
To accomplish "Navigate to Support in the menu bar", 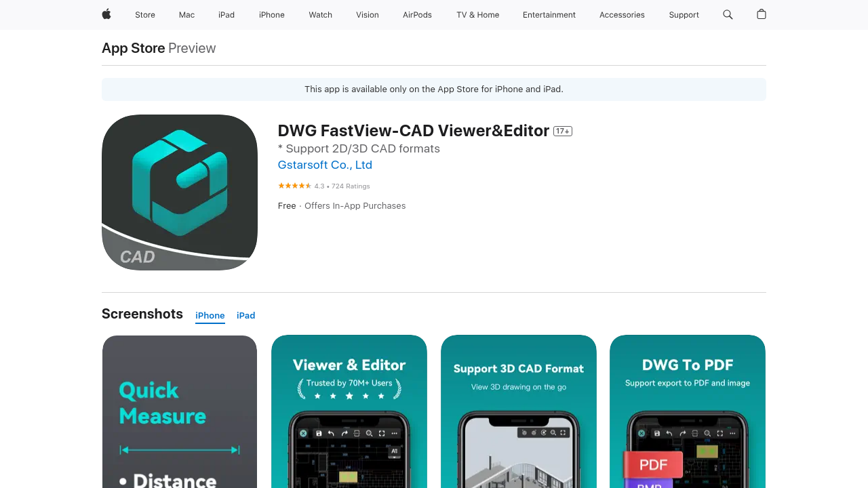I will click(x=684, y=15).
